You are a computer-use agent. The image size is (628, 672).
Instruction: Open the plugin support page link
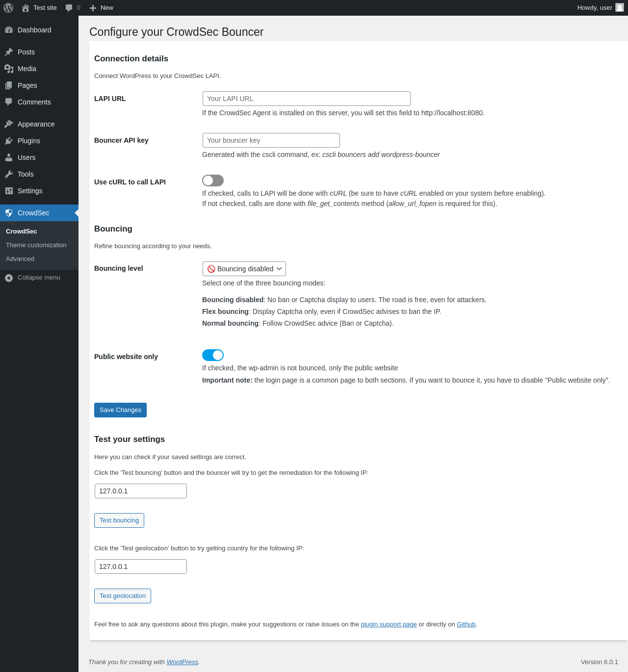[389, 624]
